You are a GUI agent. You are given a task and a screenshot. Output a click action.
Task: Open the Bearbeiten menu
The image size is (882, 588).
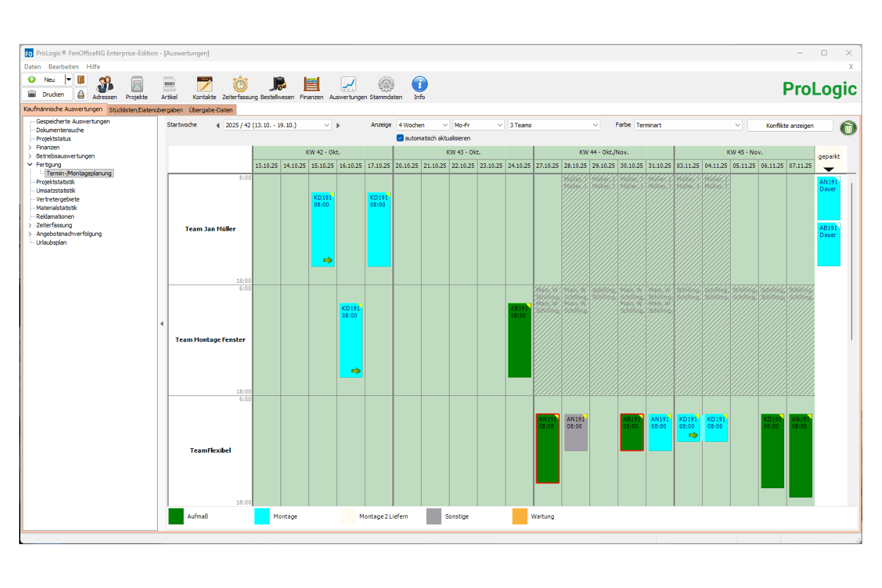coord(64,67)
